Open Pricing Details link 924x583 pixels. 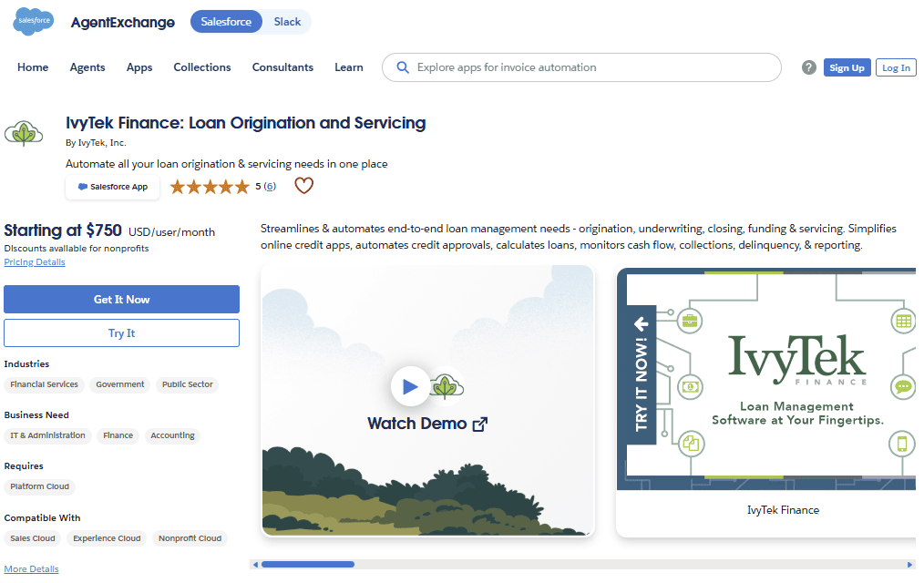pos(35,262)
